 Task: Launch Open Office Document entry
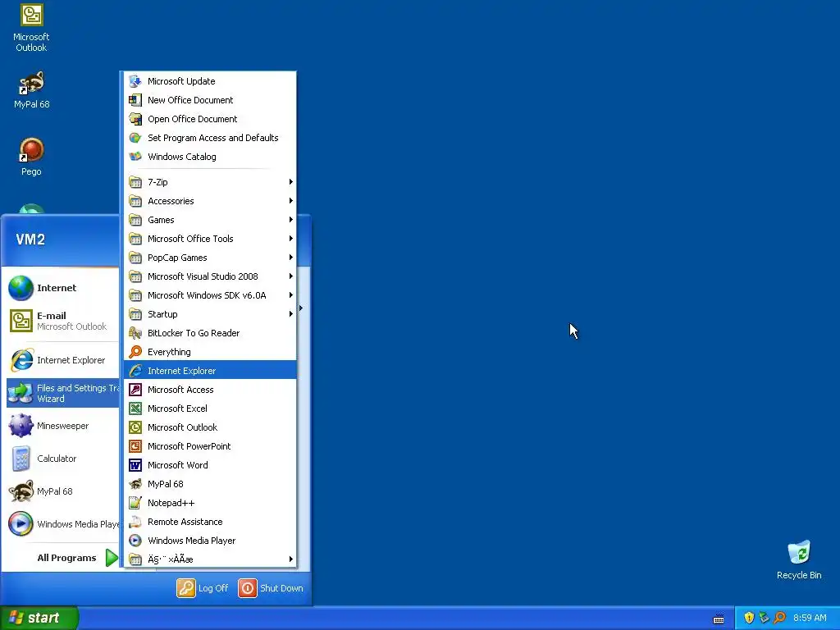(x=210, y=119)
